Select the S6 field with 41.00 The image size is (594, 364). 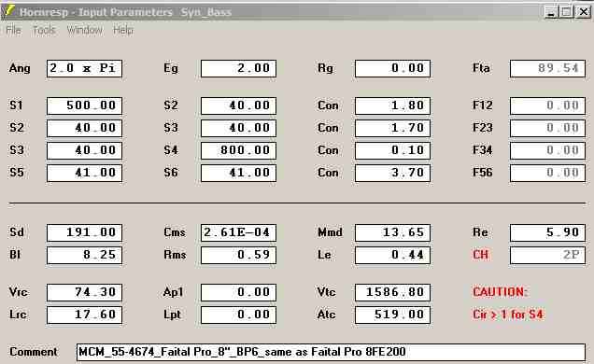click(238, 173)
